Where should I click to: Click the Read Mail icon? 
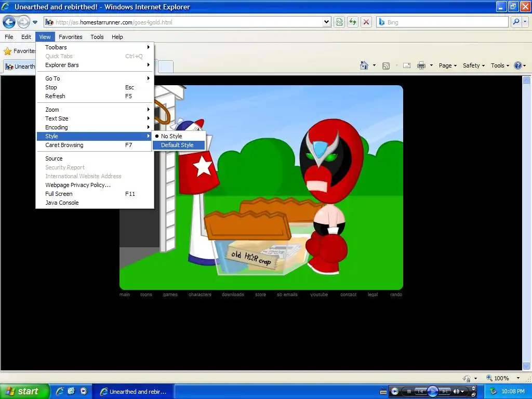pos(407,65)
